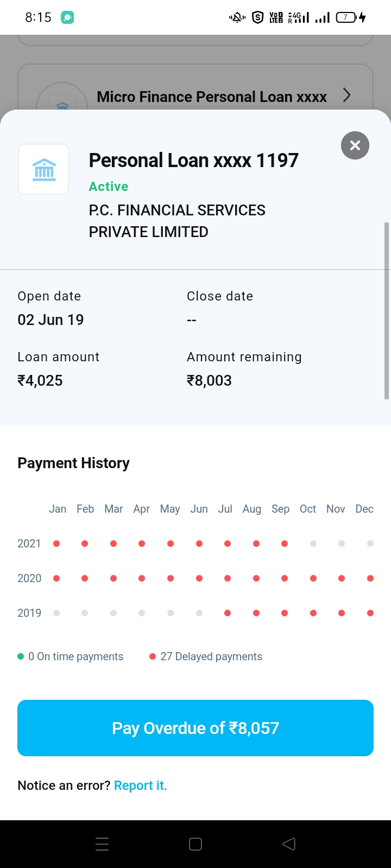
Task: Select December 2020 red payment dot
Action: pos(370,578)
